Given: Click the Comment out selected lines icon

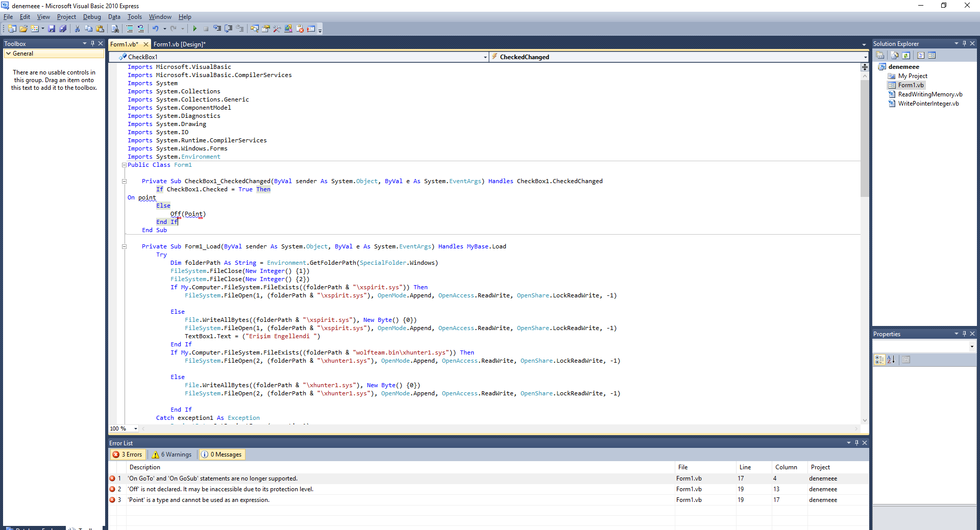Looking at the screenshot, I should pos(130,29).
